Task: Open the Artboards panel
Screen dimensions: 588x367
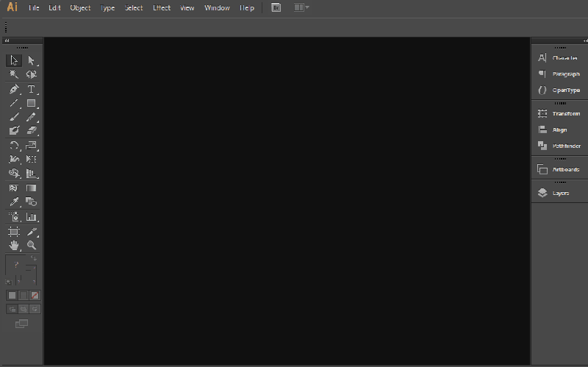Action: (559, 170)
